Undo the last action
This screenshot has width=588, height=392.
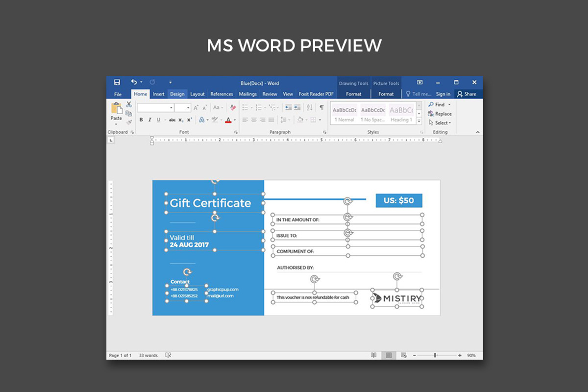click(x=134, y=82)
